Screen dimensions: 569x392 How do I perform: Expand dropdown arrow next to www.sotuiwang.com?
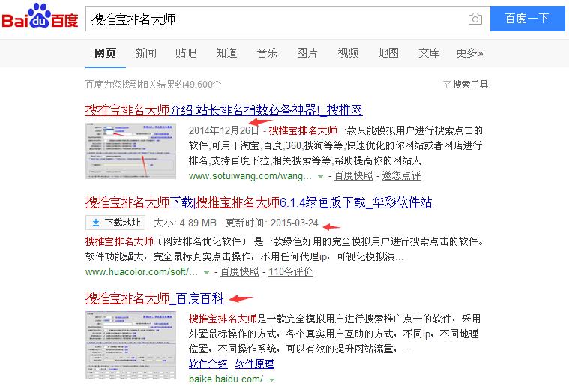(x=320, y=177)
